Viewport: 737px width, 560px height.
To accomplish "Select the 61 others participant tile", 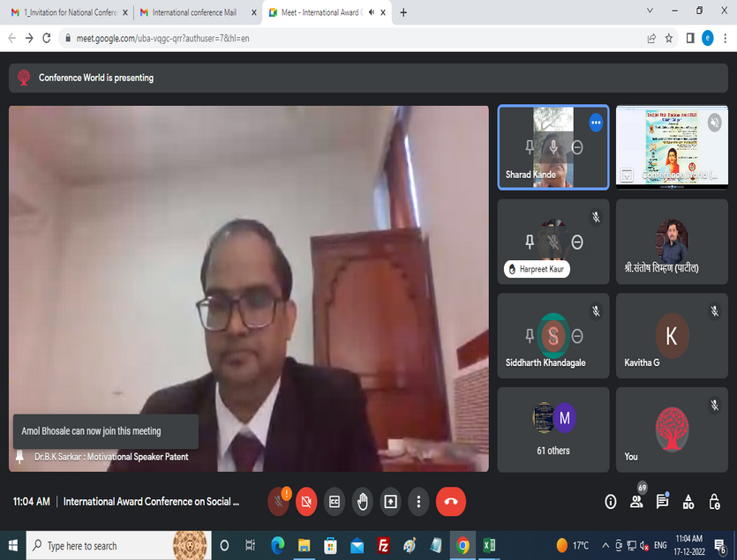I will [553, 429].
